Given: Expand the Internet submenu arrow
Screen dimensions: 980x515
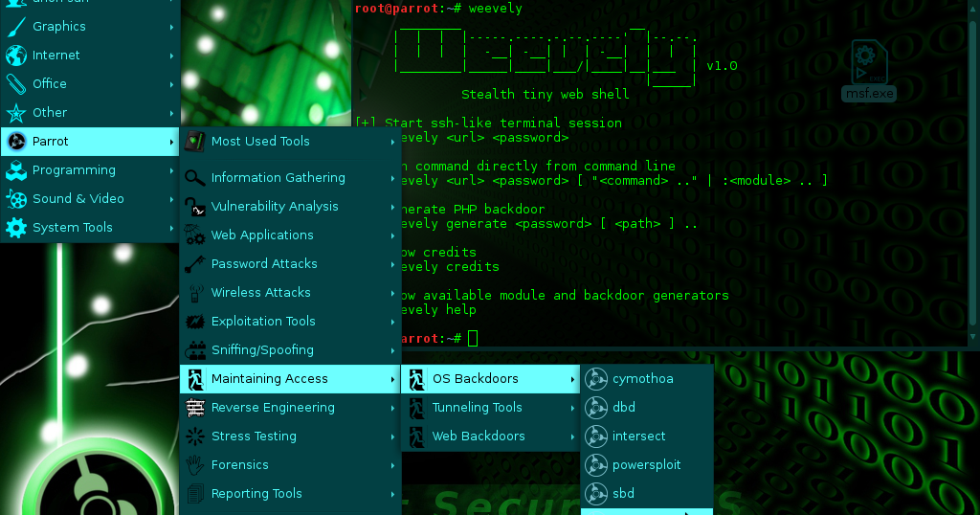Looking at the screenshot, I should [x=171, y=56].
